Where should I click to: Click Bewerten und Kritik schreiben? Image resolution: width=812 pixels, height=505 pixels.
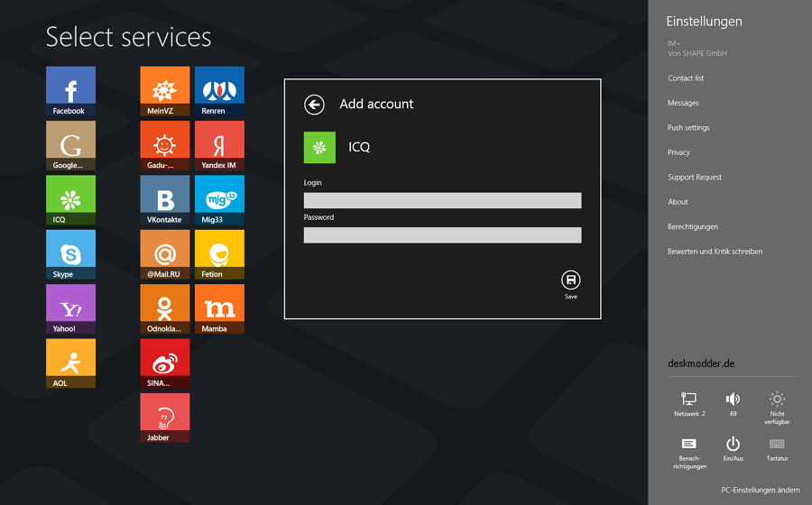point(715,252)
